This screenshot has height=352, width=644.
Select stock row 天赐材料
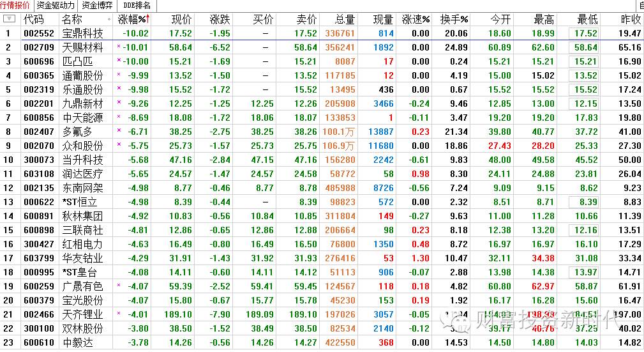click(x=322, y=47)
